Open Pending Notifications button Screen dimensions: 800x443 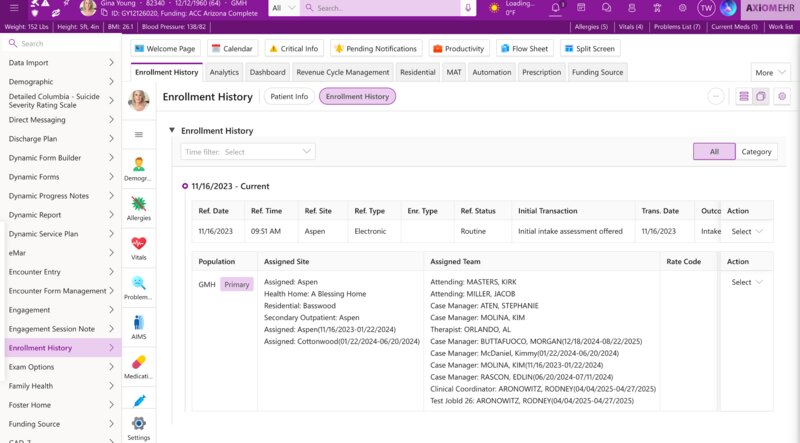pyautogui.click(x=376, y=48)
